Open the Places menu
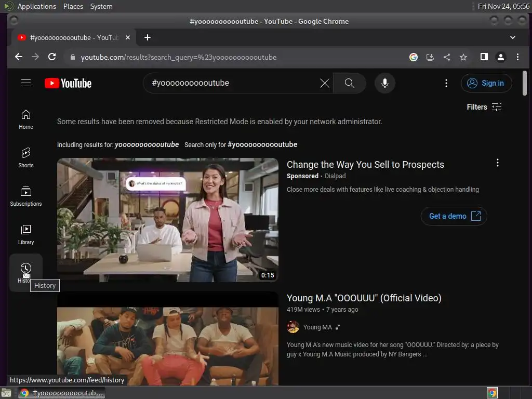The image size is (532, 399). click(73, 6)
